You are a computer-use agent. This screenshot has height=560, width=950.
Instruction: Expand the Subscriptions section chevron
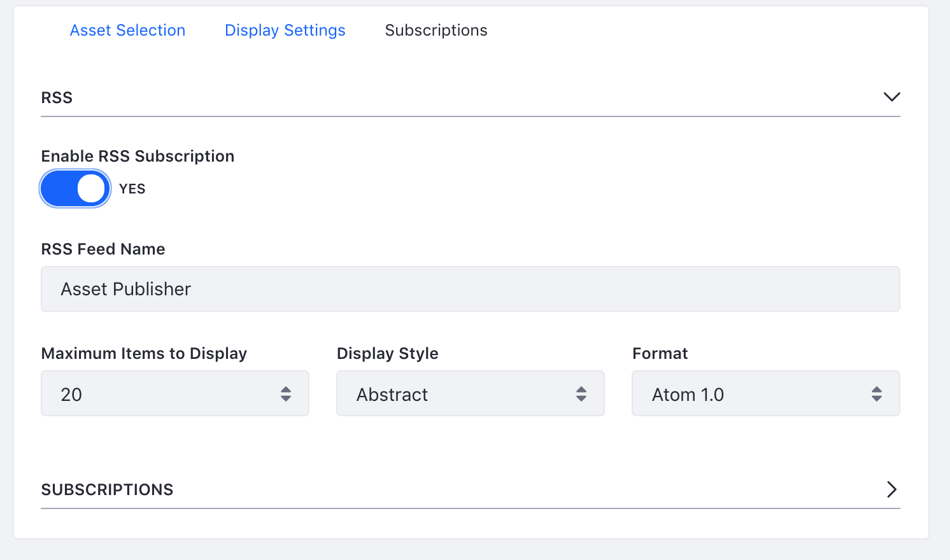pyautogui.click(x=891, y=489)
